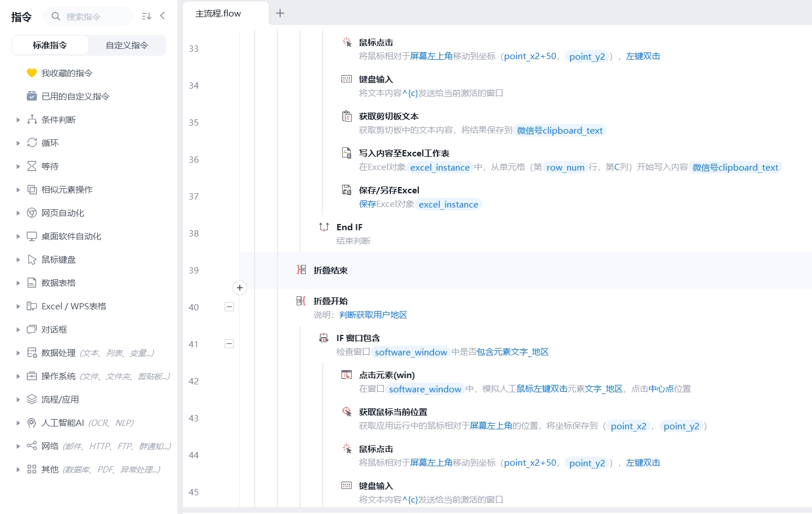Click the 写入内容至Excel工作表 icon on line 36

coord(347,153)
